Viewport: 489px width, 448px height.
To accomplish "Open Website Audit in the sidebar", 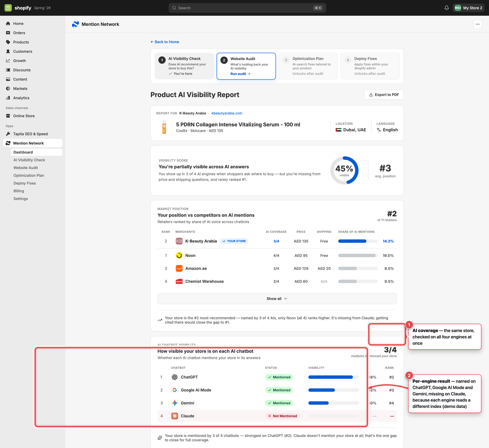I will 26,168.
